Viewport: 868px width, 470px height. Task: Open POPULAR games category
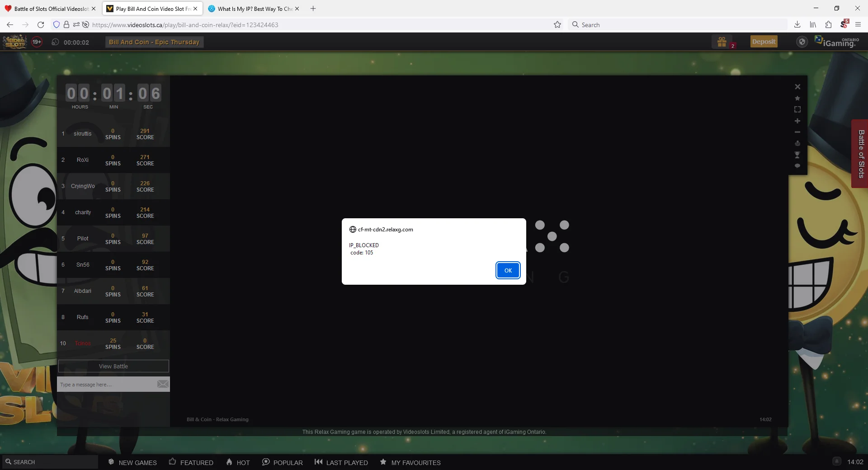pos(283,462)
